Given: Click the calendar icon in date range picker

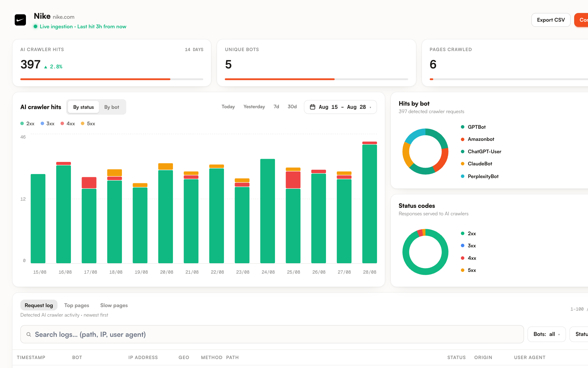Looking at the screenshot, I should 312,107.
